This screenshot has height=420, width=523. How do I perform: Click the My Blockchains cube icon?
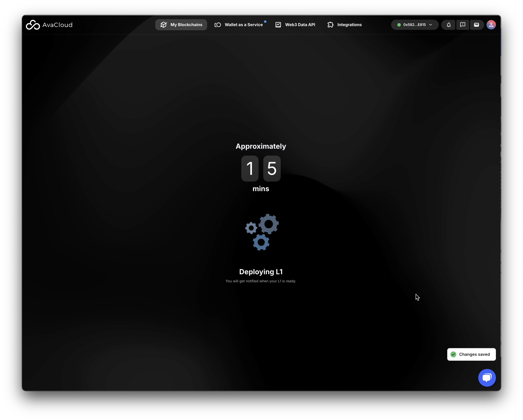(x=164, y=25)
